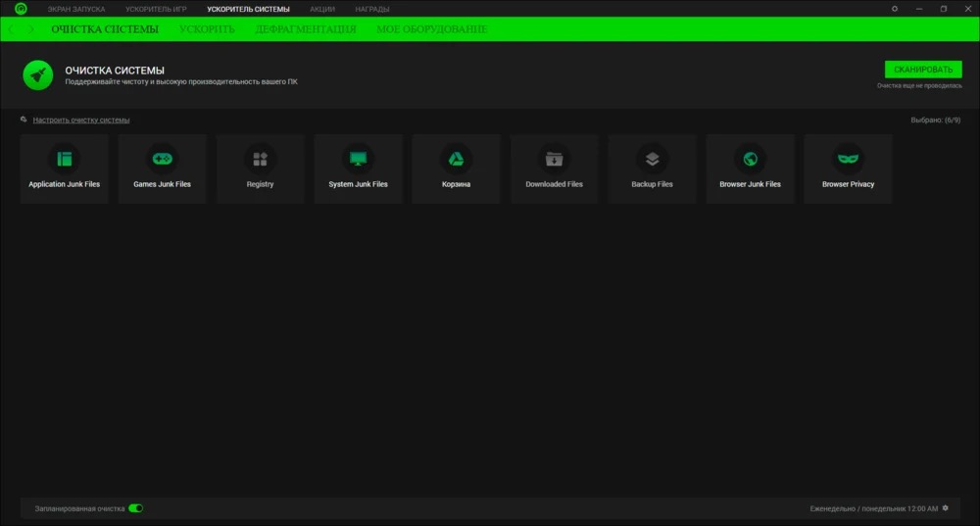
Task: Select the System Junk Files tile
Action: 358,168
